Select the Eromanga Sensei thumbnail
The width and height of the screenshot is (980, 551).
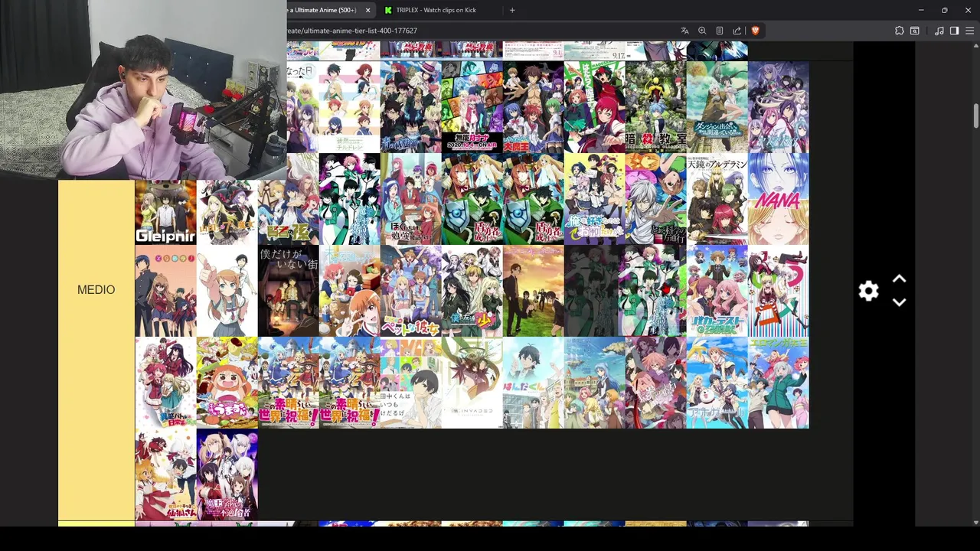(778, 383)
